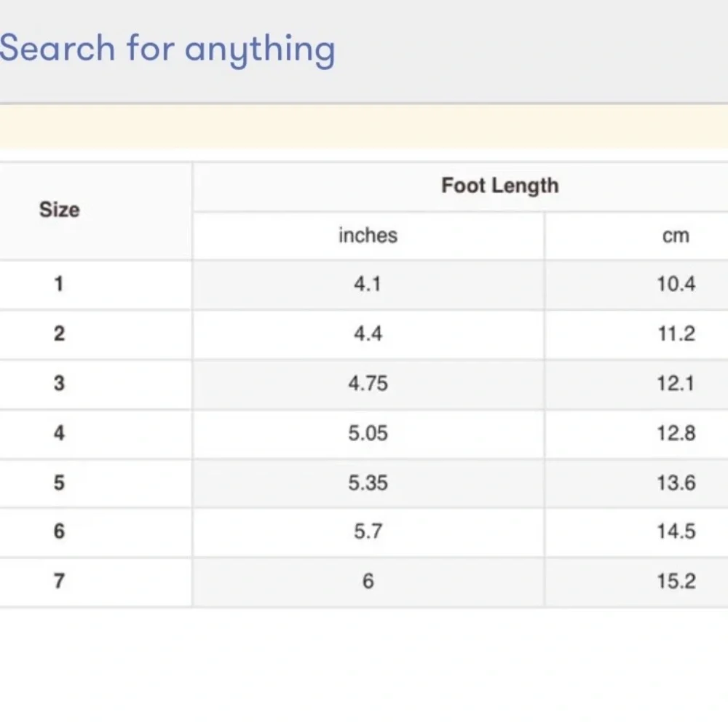Click the "12.1" cm value
Screen dimensions: 728x728
676,384
